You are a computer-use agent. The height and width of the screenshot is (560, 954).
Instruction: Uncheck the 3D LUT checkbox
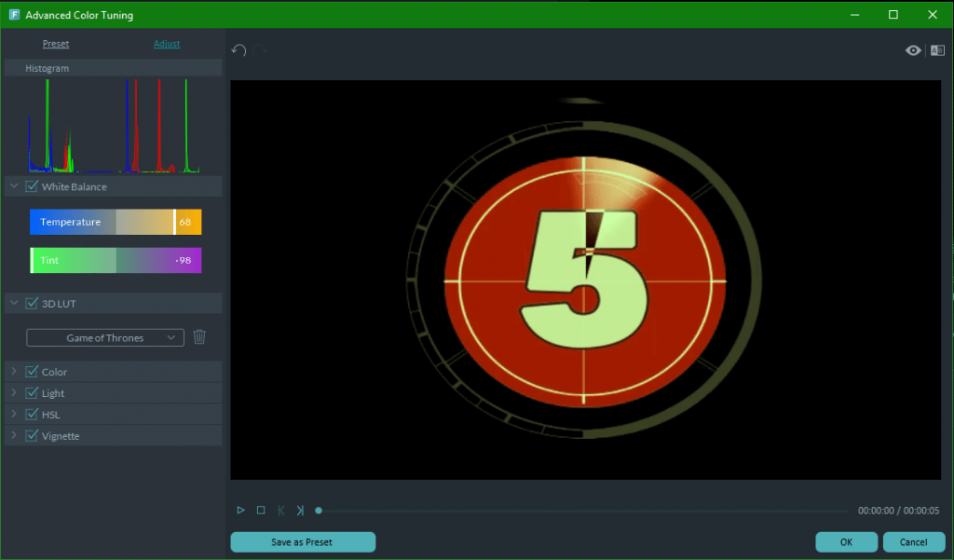(x=32, y=303)
